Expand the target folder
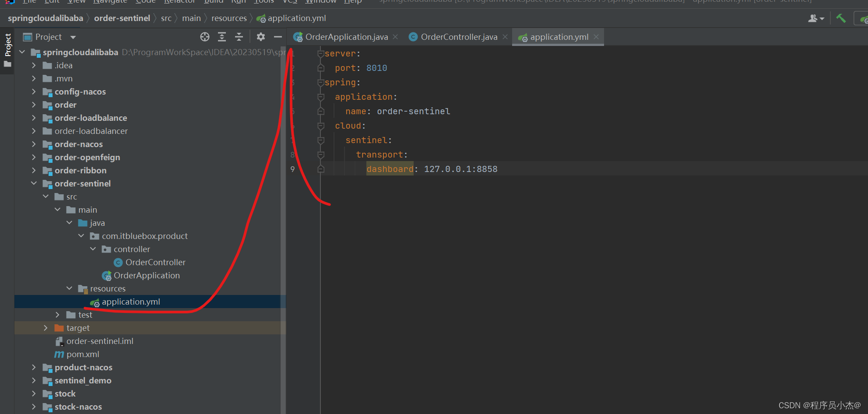Screen dimensions: 868x414 pyautogui.click(x=46, y=328)
